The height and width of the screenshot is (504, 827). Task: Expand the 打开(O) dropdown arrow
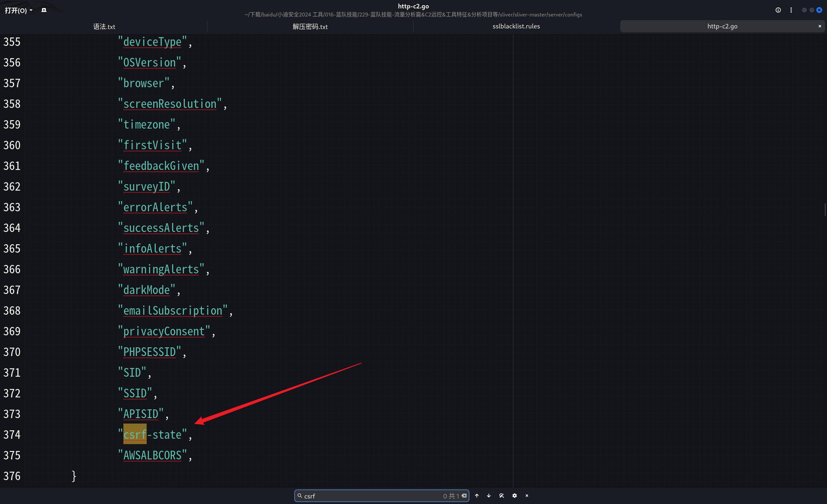click(x=31, y=10)
